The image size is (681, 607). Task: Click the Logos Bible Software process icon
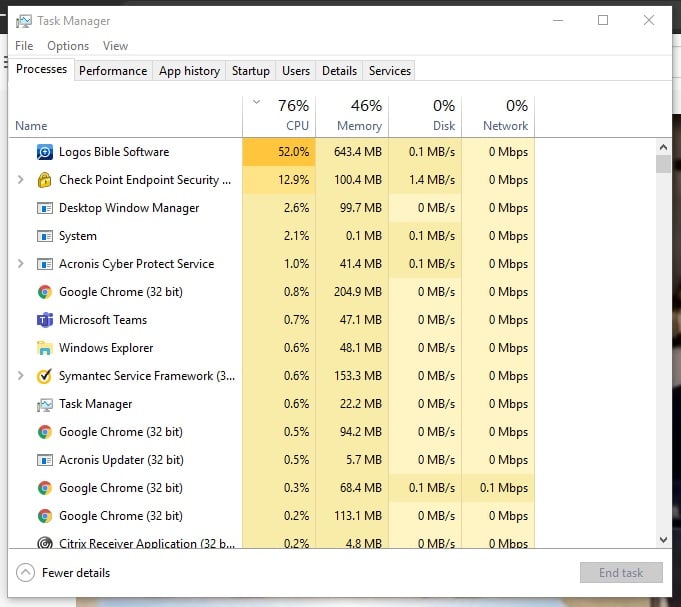point(45,152)
